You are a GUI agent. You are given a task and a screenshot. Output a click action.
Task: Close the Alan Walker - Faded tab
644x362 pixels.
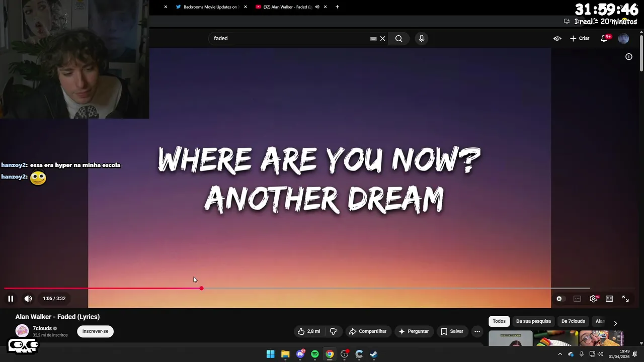[x=325, y=7]
